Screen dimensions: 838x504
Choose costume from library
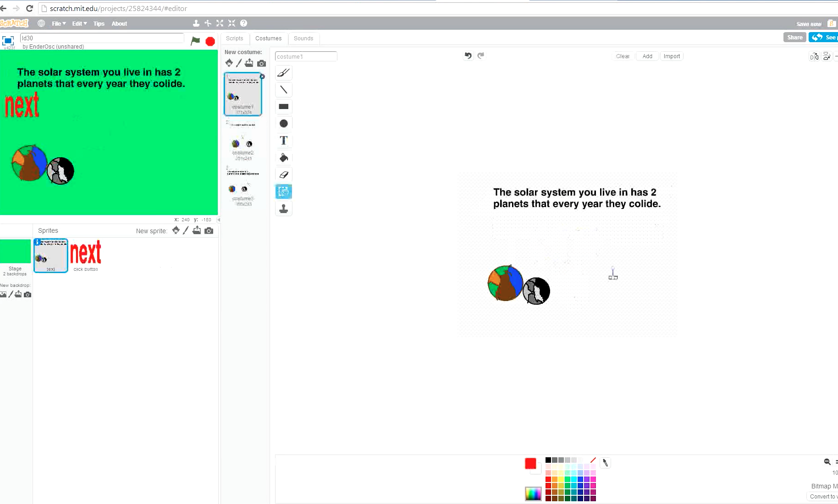229,63
